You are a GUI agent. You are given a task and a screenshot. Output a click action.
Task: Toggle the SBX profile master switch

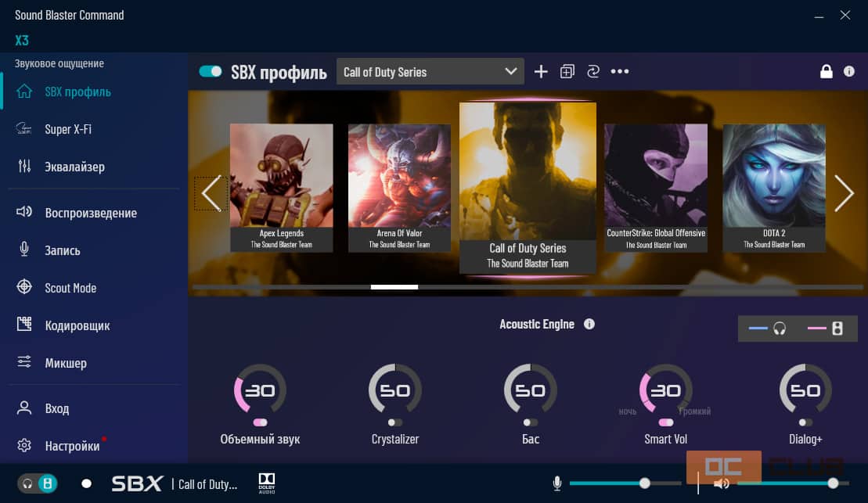[211, 72]
